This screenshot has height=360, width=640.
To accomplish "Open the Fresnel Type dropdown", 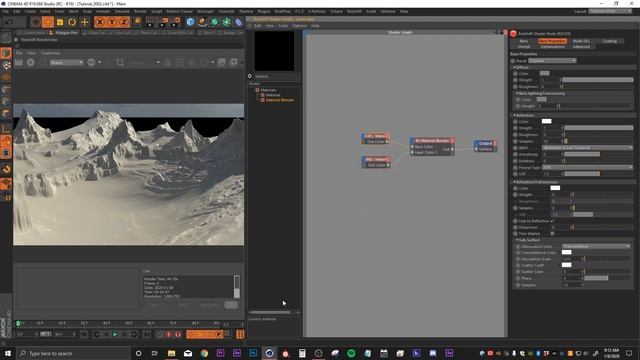I will click(x=587, y=167).
